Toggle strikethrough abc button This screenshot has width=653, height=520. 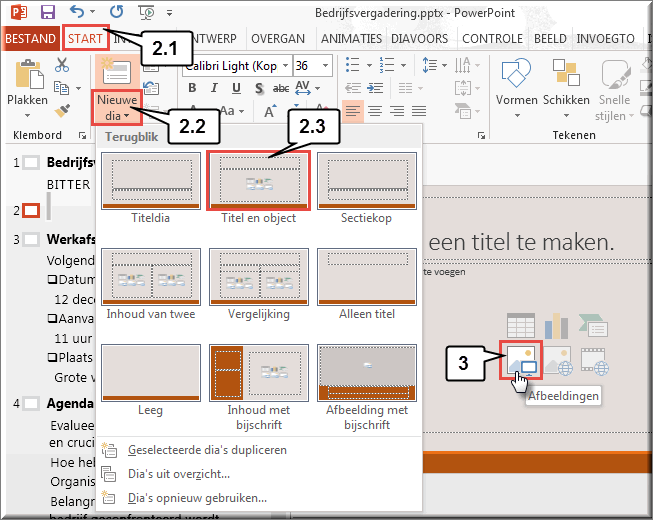click(281, 88)
